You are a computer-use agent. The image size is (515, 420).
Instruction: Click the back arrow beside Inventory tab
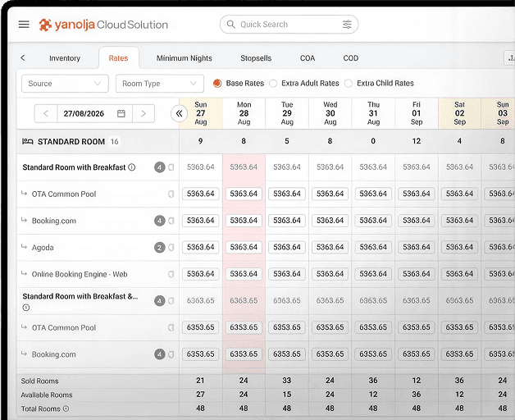pos(23,58)
